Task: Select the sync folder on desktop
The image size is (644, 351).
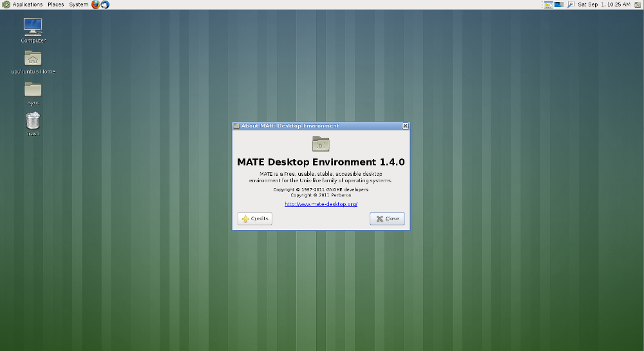Action: (x=33, y=93)
